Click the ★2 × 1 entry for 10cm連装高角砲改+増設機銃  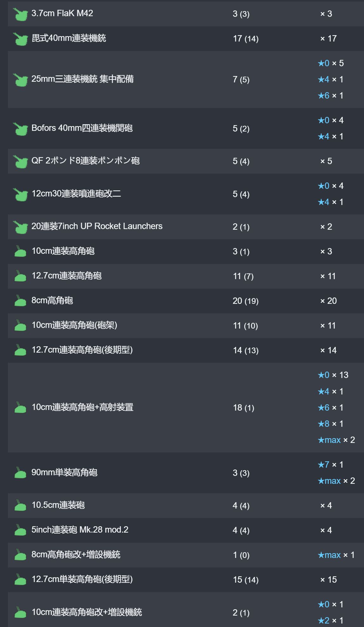(330, 620)
